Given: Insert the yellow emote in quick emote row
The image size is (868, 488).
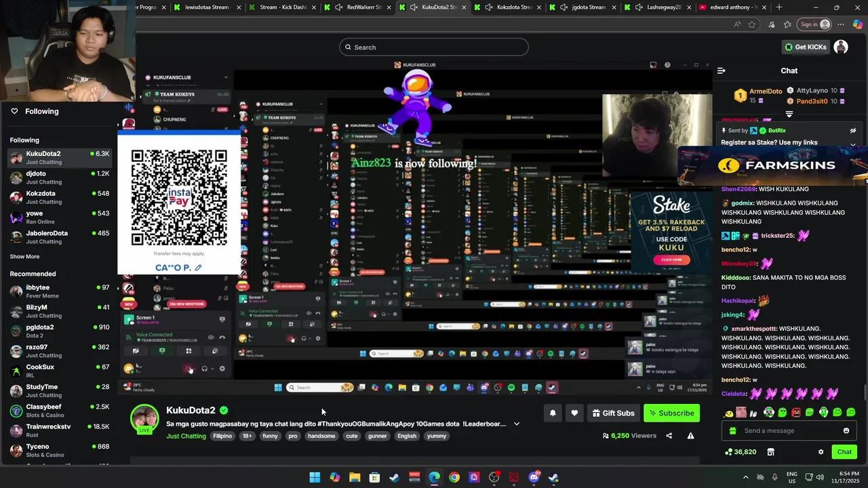Looking at the screenshot, I should point(729,413).
